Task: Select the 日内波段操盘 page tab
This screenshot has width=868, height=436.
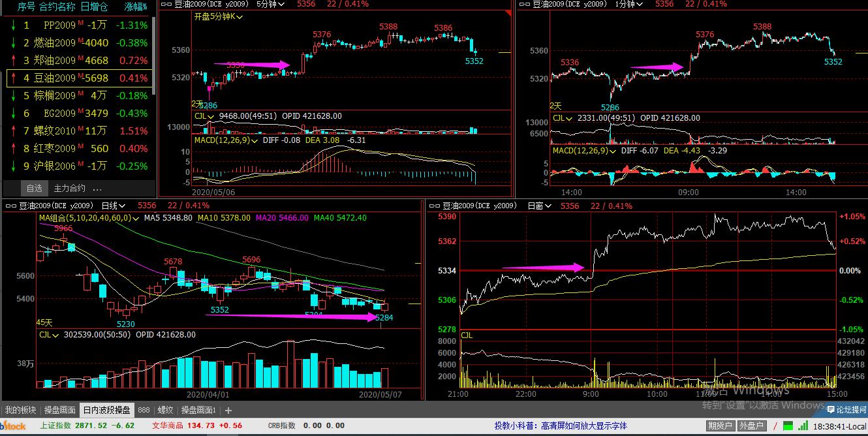Action: pos(106,411)
